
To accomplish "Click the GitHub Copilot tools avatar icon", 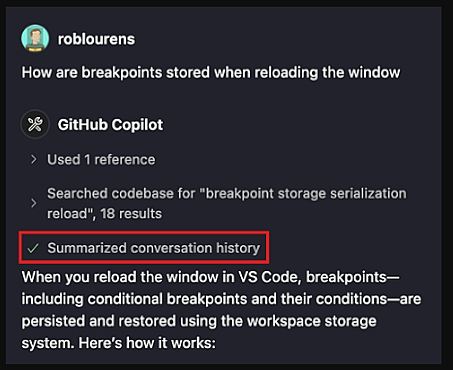I will click(x=35, y=124).
